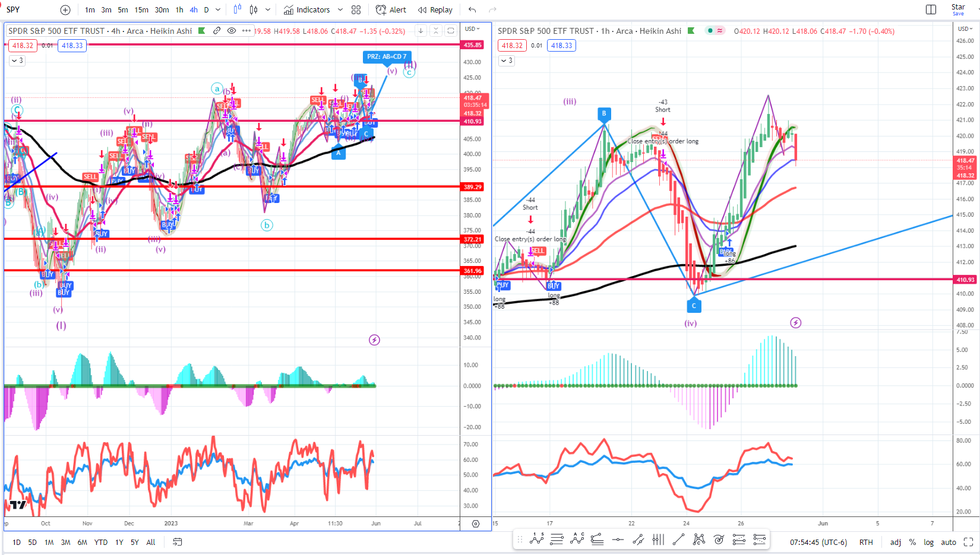The image size is (980, 555).
Task: Select the 5D date range
Action: pos(33,542)
